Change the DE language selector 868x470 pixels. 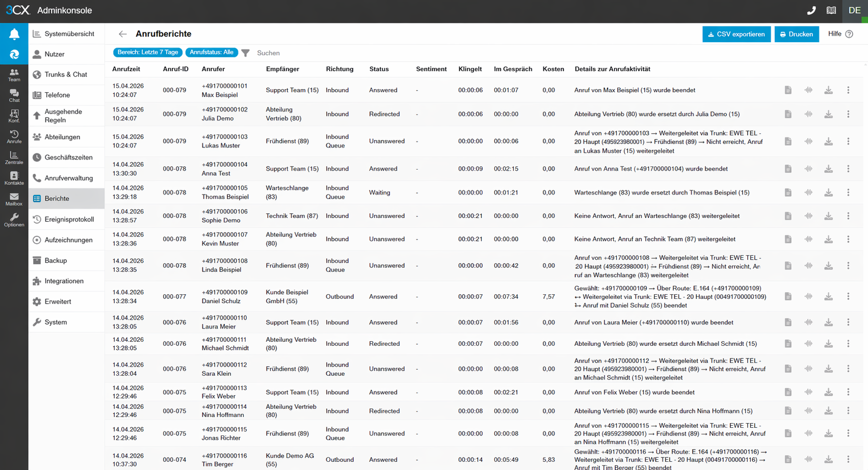tap(854, 11)
